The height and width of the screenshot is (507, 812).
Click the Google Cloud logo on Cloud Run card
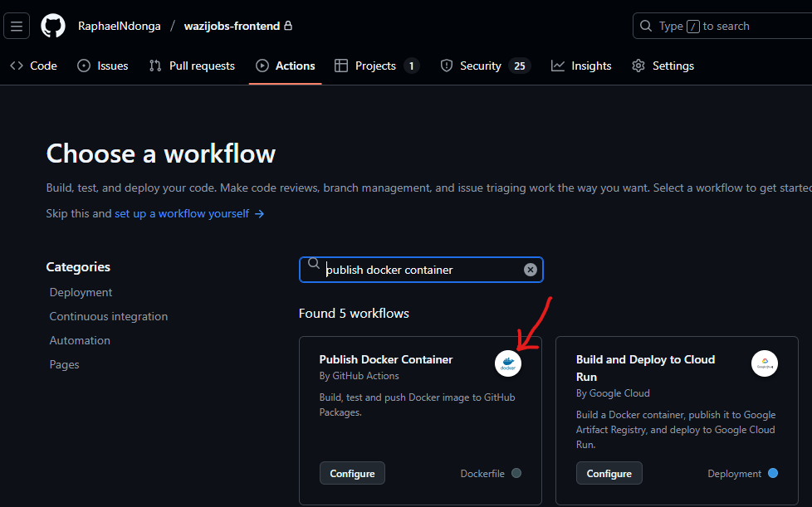point(764,363)
